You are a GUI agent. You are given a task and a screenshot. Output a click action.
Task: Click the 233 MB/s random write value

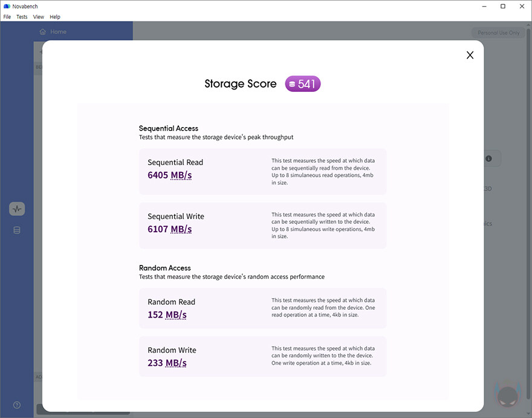[x=167, y=363]
